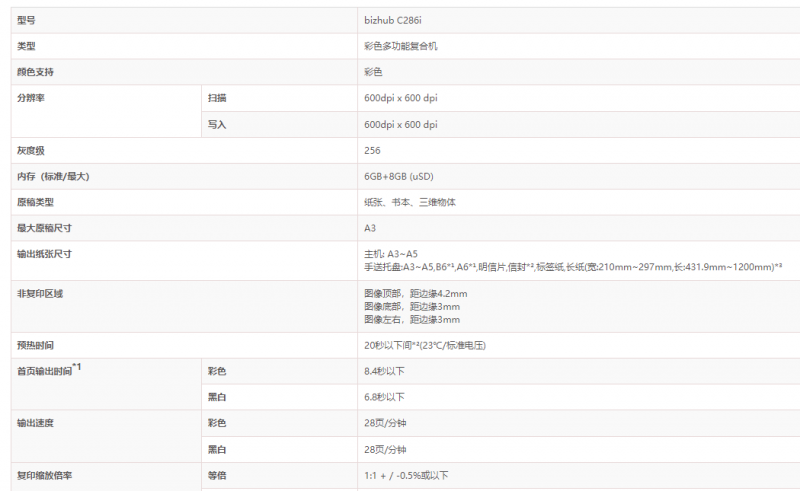Select the 6GB+8GB (uSD) memory value
Viewport: 800px width, 491px height.
click(x=398, y=177)
